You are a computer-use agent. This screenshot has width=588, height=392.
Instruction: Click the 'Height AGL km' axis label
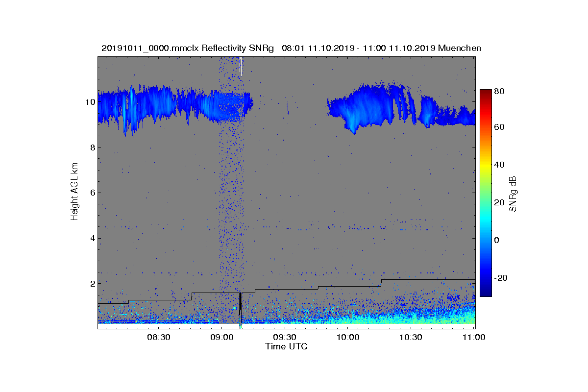coord(74,193)
